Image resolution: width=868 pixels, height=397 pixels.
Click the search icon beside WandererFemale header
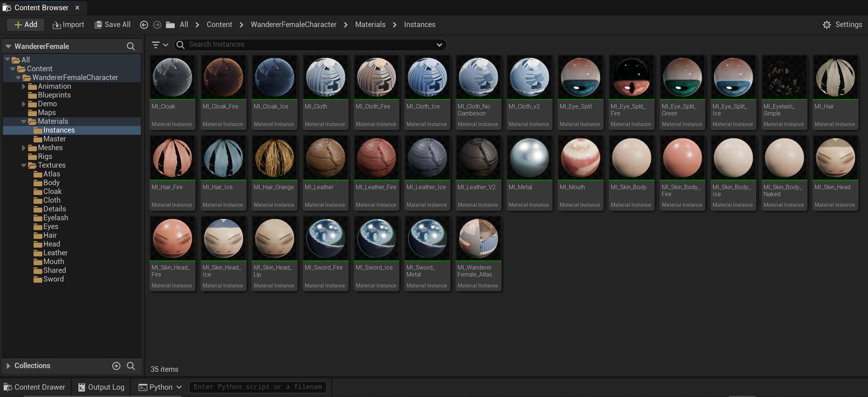(131, 46)
